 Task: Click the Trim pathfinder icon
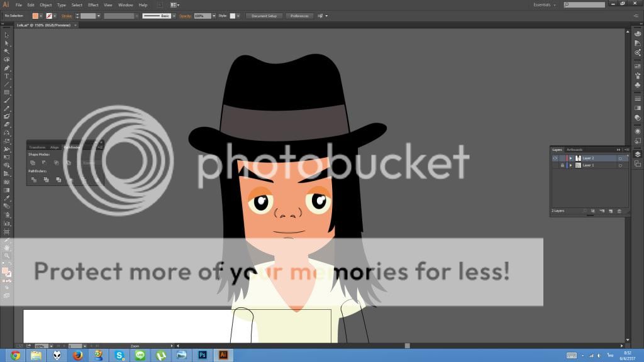tap(46, 180)
